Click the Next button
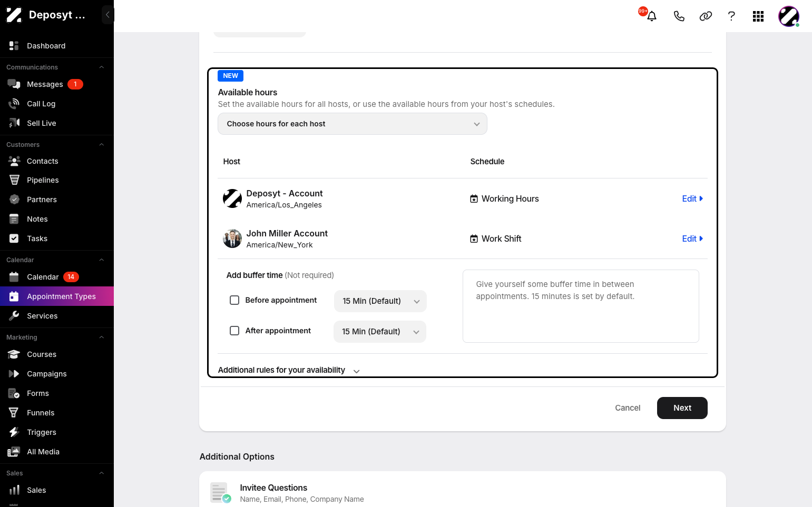 pyautogui.click(x=682, y=408)
